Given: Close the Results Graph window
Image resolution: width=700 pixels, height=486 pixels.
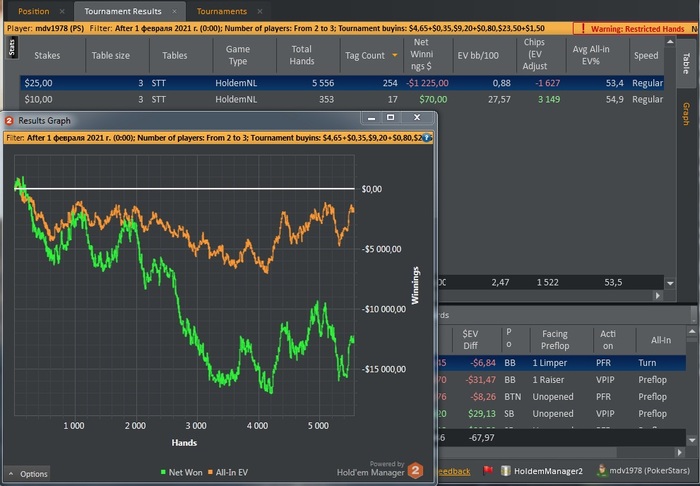Looking at the screenshot, I should click(x=417, y=118).
